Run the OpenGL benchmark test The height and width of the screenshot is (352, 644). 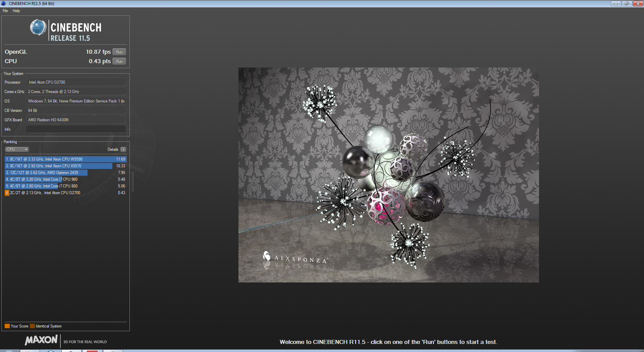tap(119, 52)
